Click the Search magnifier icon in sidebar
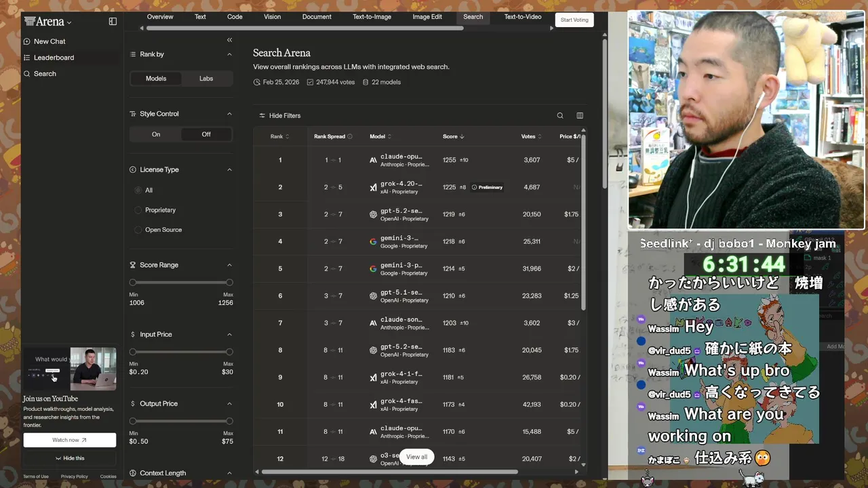Image resolution: width=868 pixels, height=488 pixels. click(27, 74)
